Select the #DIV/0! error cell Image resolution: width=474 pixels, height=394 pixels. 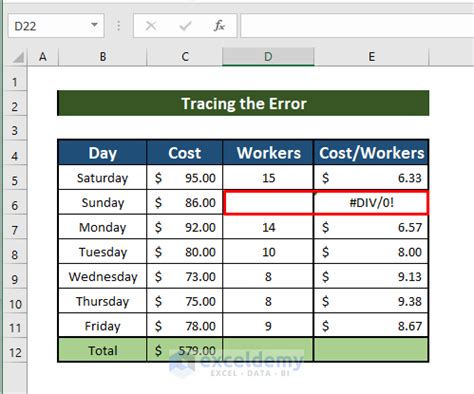pyautogui.click(x=371, y=202)
